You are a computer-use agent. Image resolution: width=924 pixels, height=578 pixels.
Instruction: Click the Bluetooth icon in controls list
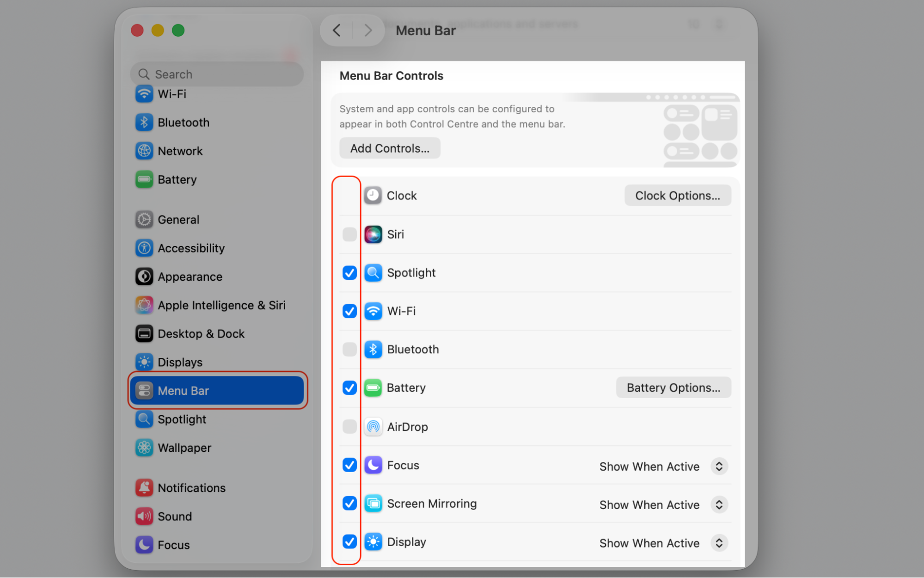coord(373,350)
